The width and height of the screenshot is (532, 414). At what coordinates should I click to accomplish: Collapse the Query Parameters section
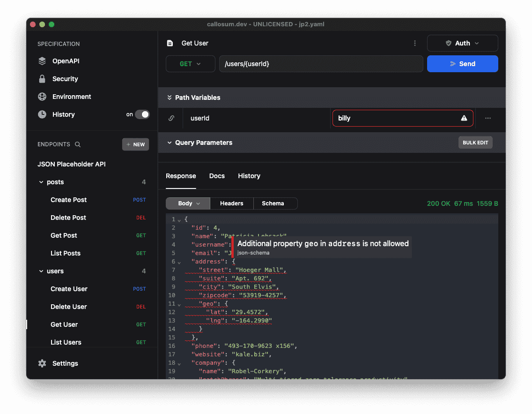tap(170, 143)
